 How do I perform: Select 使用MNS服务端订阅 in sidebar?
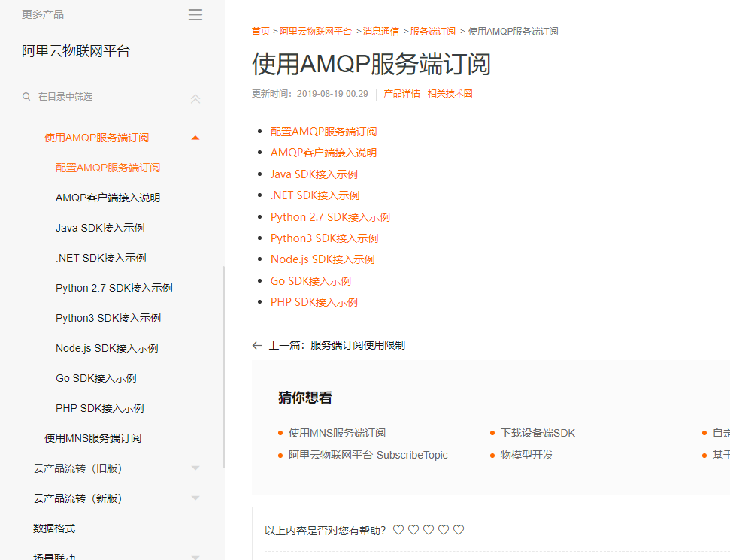click(x=92, y=438)
